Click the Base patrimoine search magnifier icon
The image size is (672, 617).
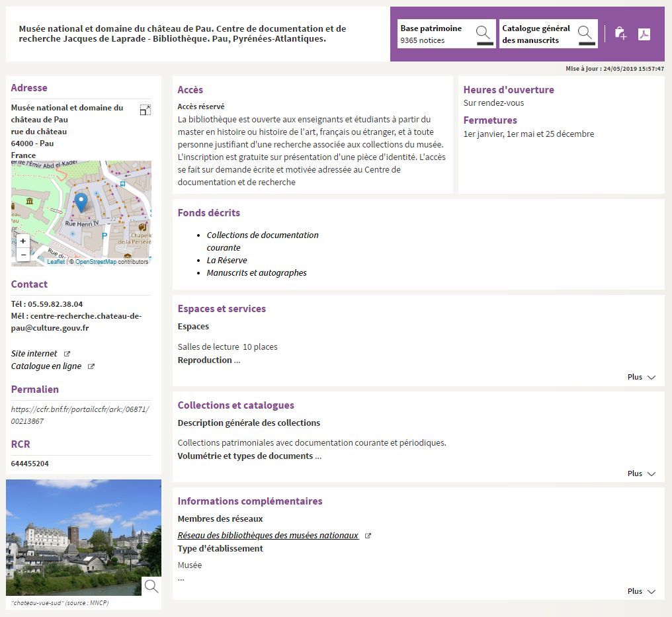click(x=484, y=33)
